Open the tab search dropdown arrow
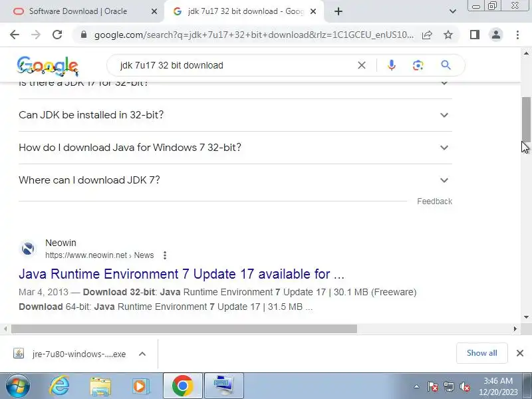This screenshot has width=532, height=399. tap(453, 11)
